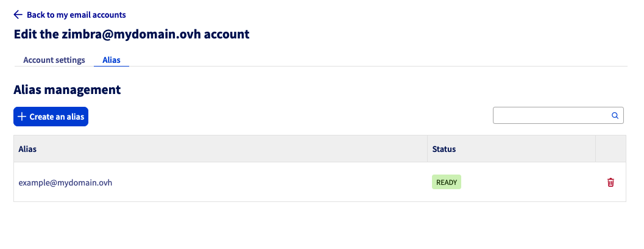Focus the alias search input field
The image size is (644, 249).
point(551,115)
